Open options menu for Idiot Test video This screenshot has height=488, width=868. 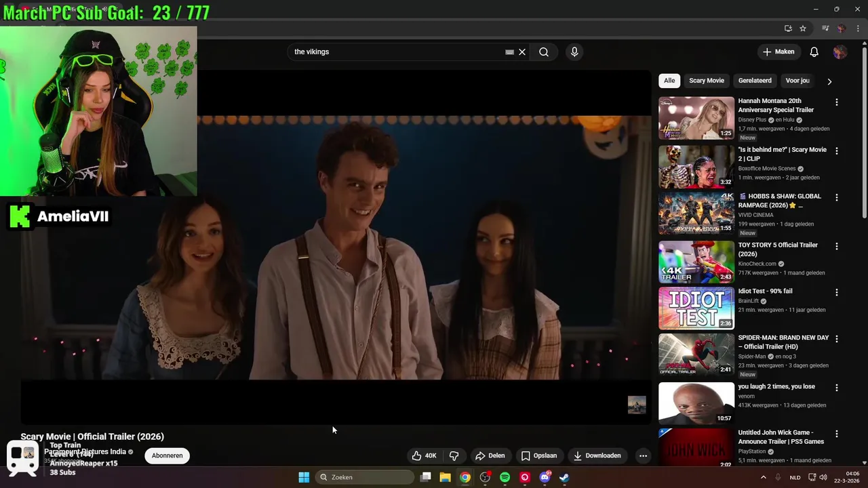[836, 292]
